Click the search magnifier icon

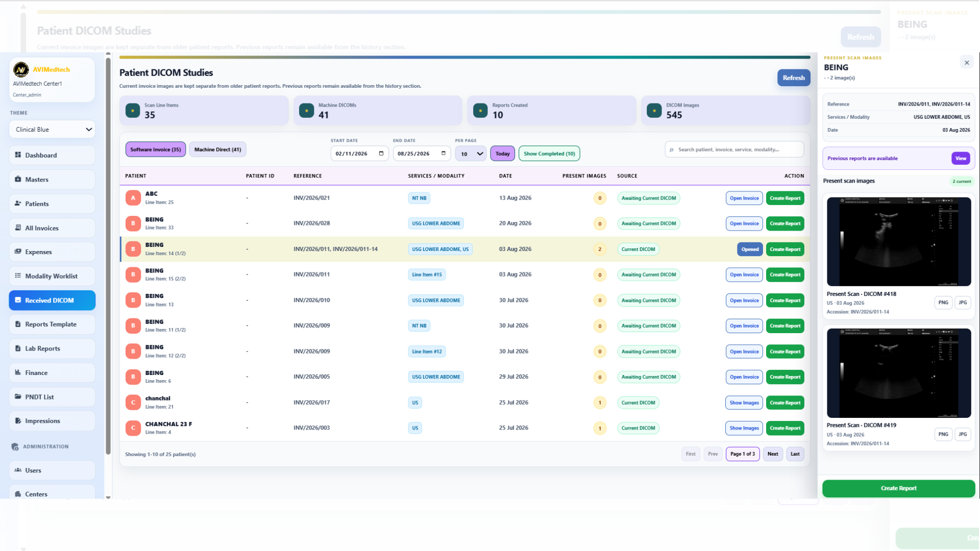(x=671, y=150)
